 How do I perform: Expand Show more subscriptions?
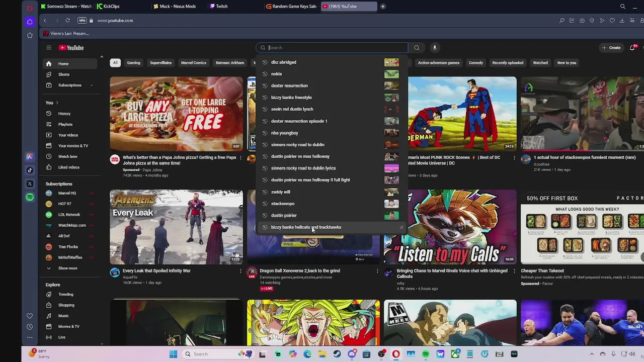[x=70, y=268]
